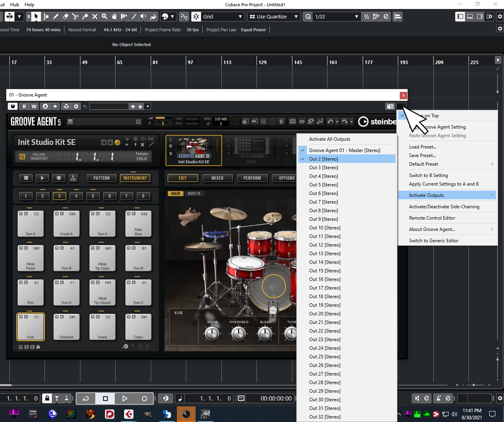This screenshot has height=422, width=504.
Task: Enable Out 3 [Stereo] output
Action: tap(323, 168)
